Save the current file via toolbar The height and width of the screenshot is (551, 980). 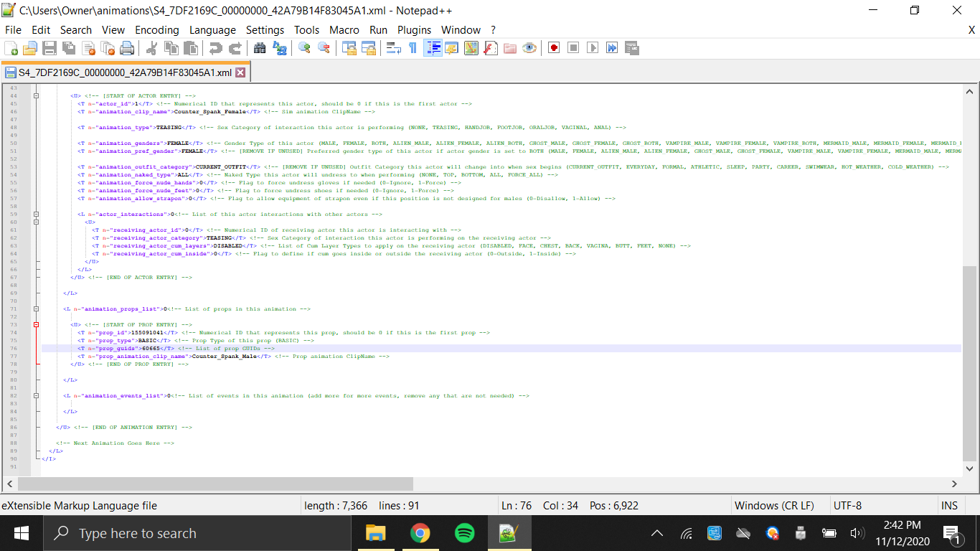50,48
